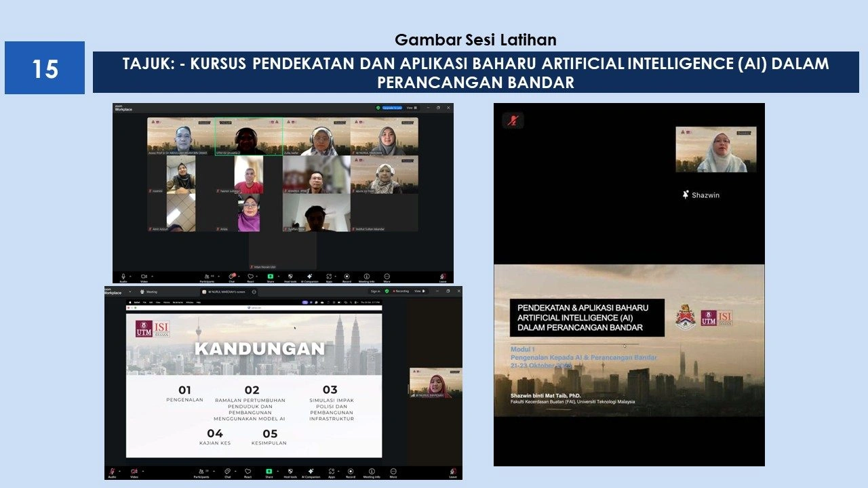Click the 15 slide number box
The image size is (868, 488).
45,68
